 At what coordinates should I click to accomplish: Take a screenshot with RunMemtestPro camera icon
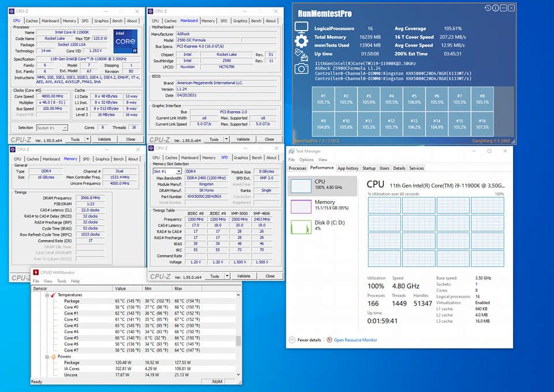(x=301, y=68)
